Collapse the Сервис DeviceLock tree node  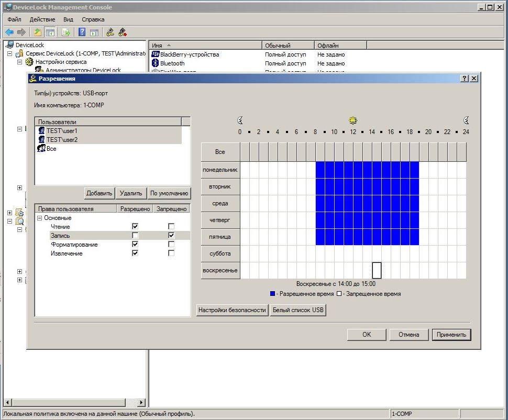pyautogui.click(x=10, y=53)
